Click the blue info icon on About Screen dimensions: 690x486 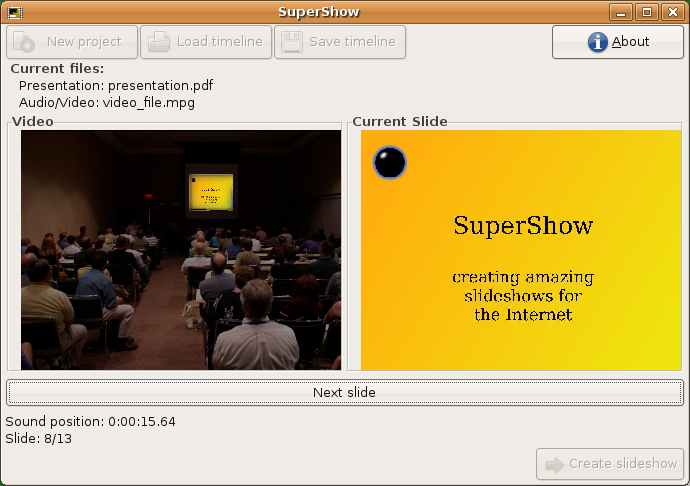pos(597,42)
